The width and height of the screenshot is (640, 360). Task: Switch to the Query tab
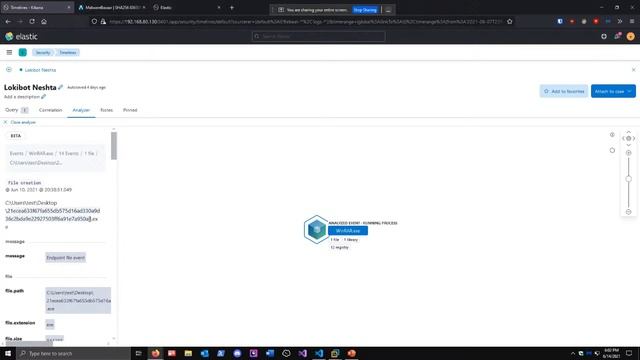coord(16,110)
